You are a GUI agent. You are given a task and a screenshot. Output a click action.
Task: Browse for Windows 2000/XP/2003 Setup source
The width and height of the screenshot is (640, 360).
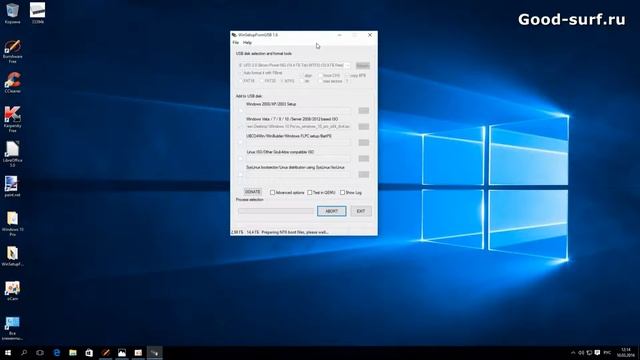[364, 111]
